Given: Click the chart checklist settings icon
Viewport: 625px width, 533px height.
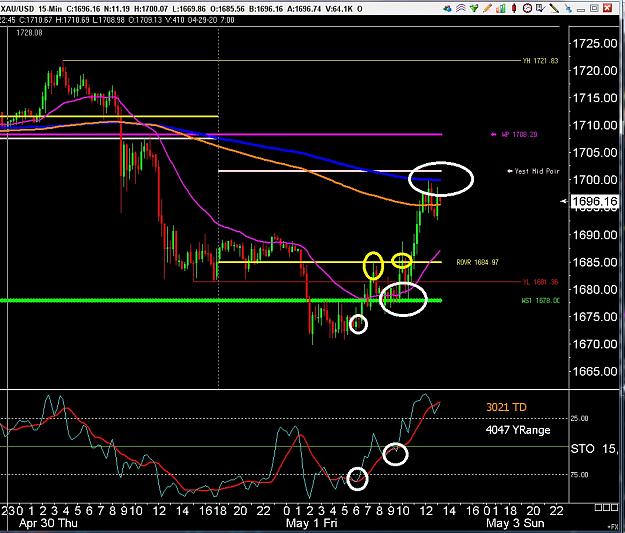Looking at the screenshot, I should coord(540,8).
